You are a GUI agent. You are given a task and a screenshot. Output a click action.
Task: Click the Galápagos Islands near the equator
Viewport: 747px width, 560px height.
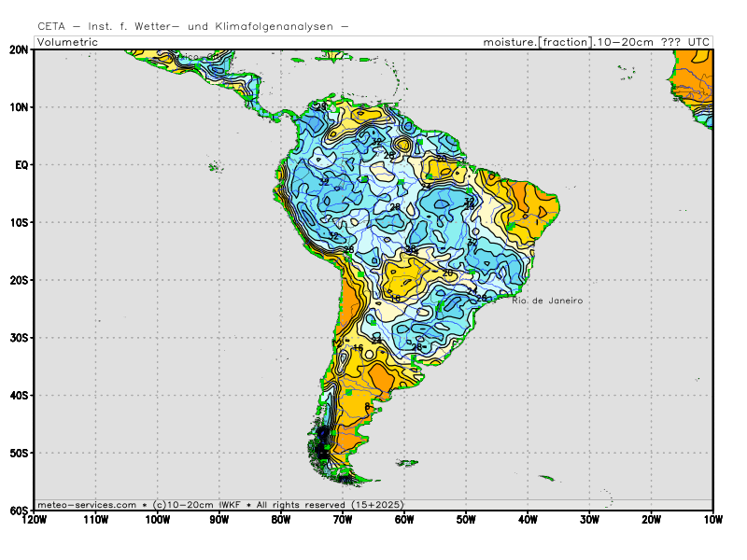coord(215,167)
